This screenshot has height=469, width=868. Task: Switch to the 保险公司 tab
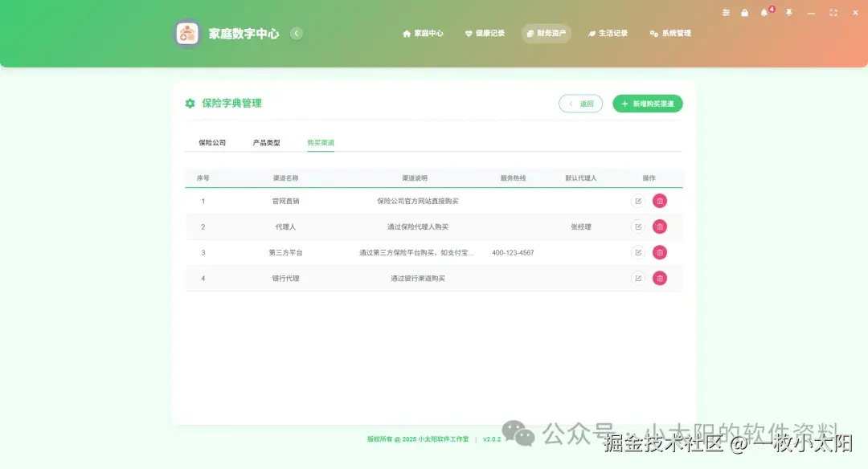pyautogui.click(x=211, y=141)
